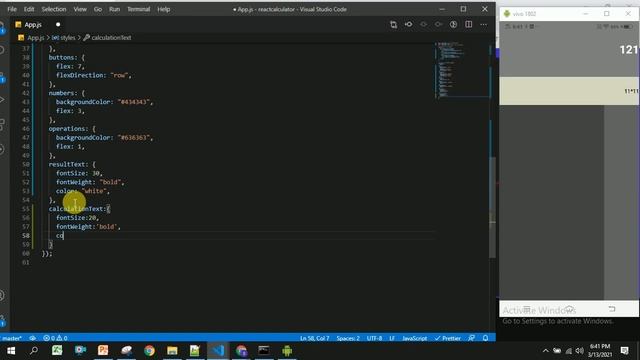Tap the home button in vivo 1802 window
This screenshot has height=360, width=640.
pos(569,309)
